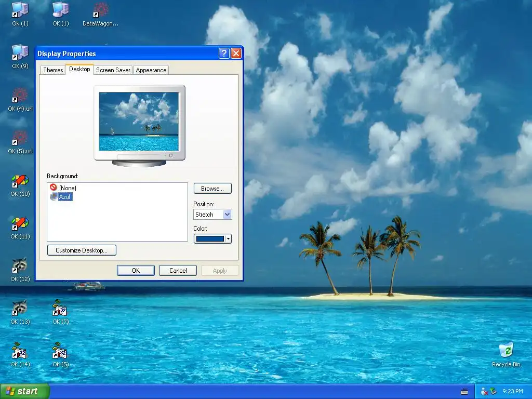Image resolution: width=532 pixels, height=399 pixels.
Task: Select the OK (7) desktop icon
Action: pyautogui.click(x=60, y=312)
